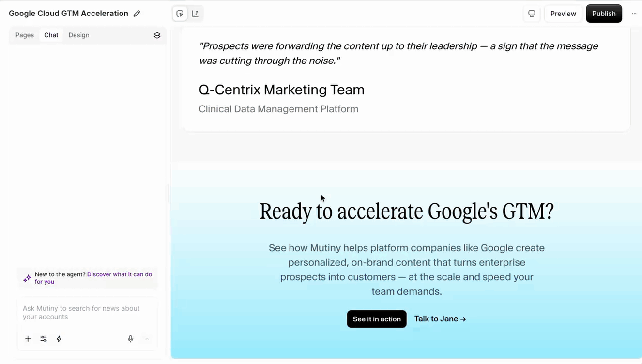The height and width of the screenshot is (364, 642).
Task: Open the chat settings sliders icon
Action: pyautogui.click(x=44, y=339)
